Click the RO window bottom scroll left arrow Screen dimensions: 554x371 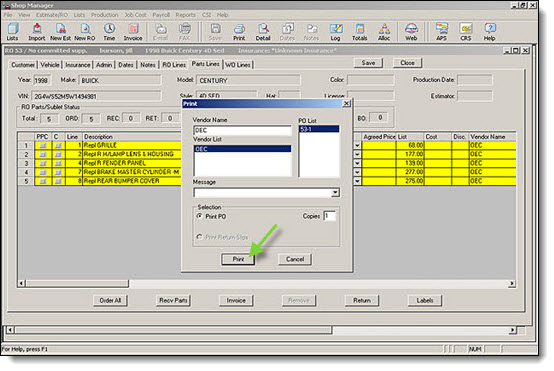tap(10, 330)
